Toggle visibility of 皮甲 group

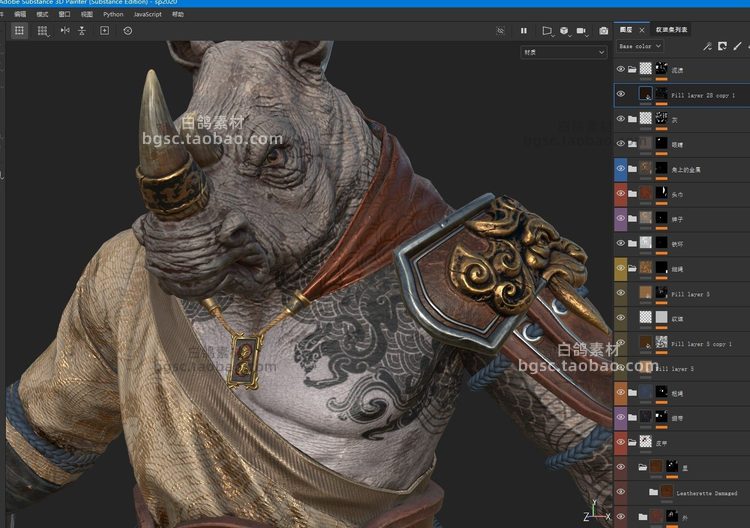tap(620, 442)
